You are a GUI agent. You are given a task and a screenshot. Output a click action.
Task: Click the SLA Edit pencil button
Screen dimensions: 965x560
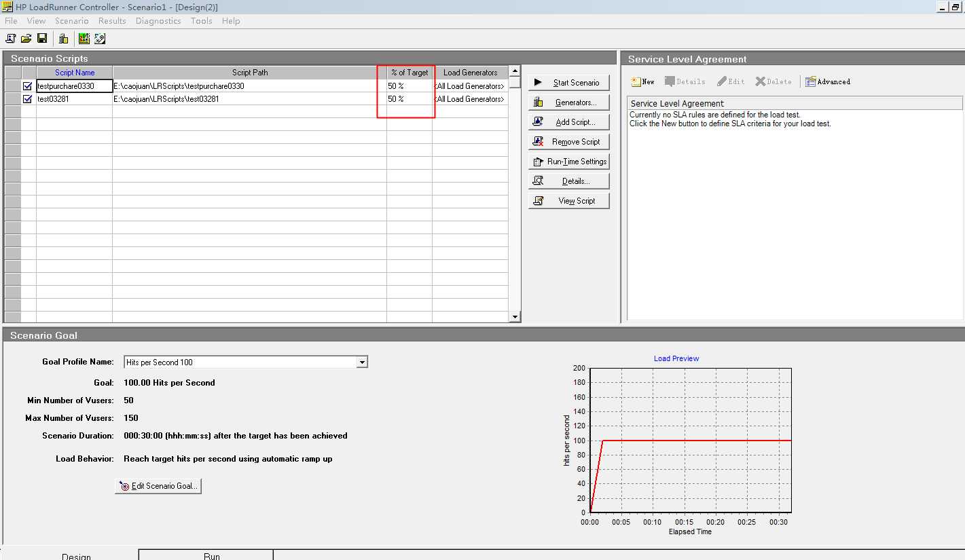pos(731,81)
